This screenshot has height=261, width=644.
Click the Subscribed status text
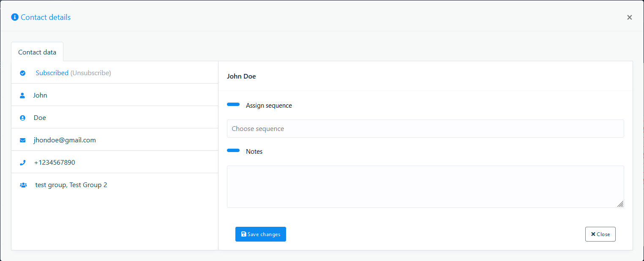coord(52,73)
